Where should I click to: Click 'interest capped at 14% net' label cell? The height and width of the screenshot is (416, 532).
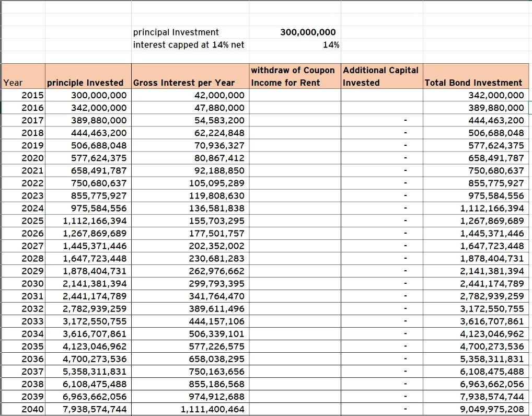[x=190, y=45]
